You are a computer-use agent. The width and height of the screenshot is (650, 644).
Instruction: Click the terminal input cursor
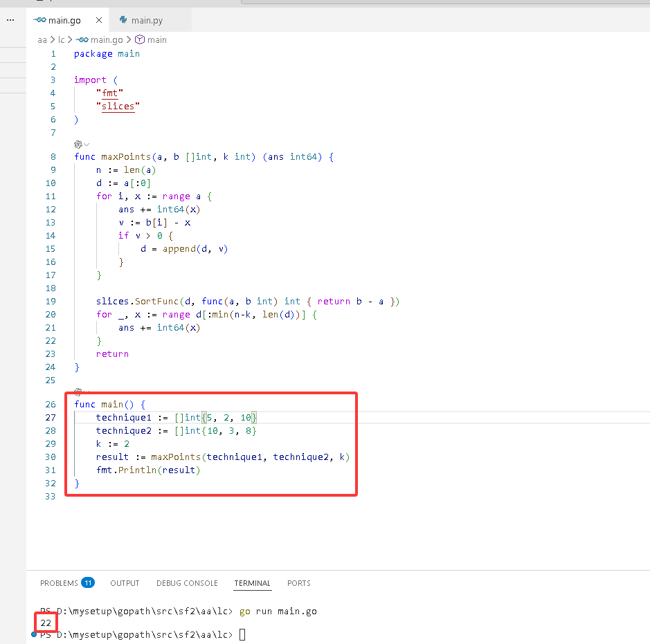click(x=242, y=634)
